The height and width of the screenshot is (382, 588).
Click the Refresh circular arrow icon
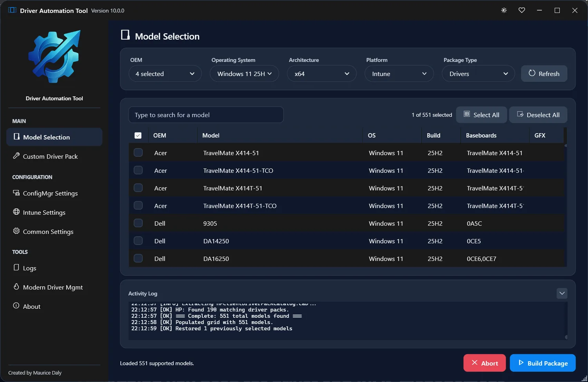click(532, 73)
